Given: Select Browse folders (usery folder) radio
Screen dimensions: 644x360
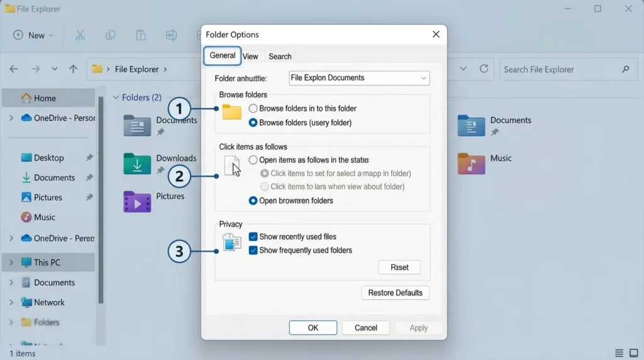Looking at the screenshot, I should tap(253, 123).
